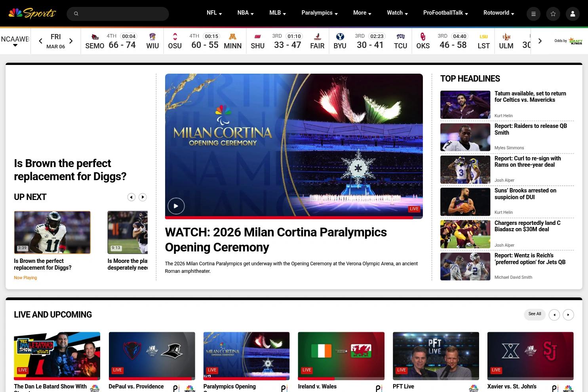Click the OKS team logo
The image size is (588, 392).
tap(423, 37)
